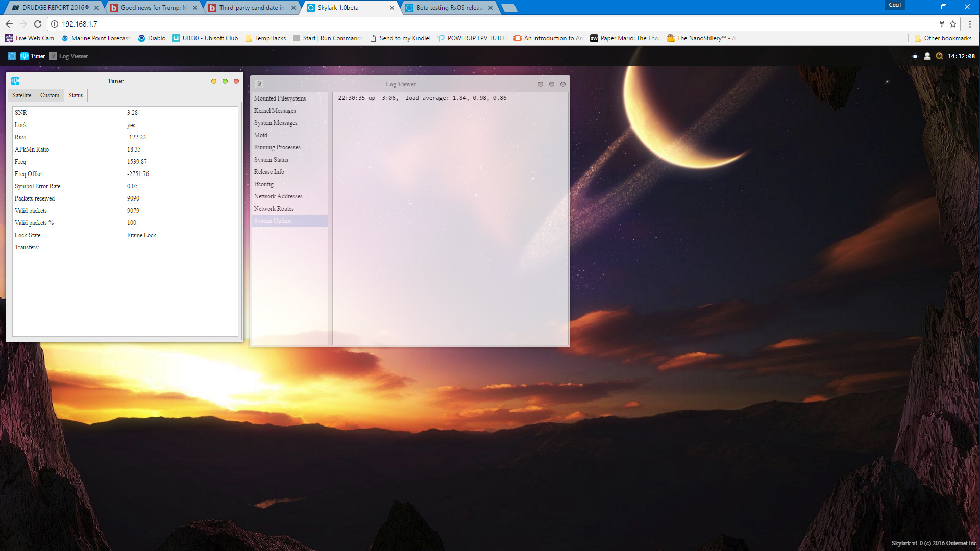980x551 pixels.
Task: Click the panel clock showing 14:32:08
Action: tap(961, 56)
